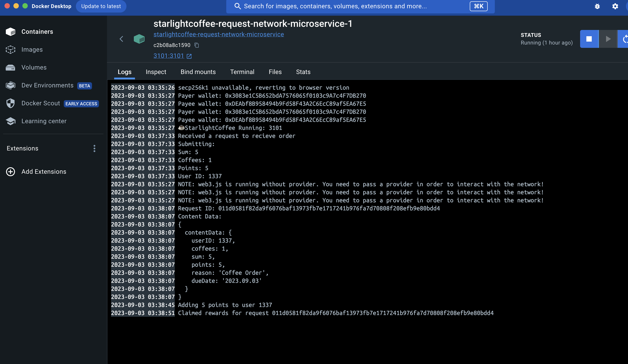Click Update to latest button

pyautogui.click(x=101, y=6)
